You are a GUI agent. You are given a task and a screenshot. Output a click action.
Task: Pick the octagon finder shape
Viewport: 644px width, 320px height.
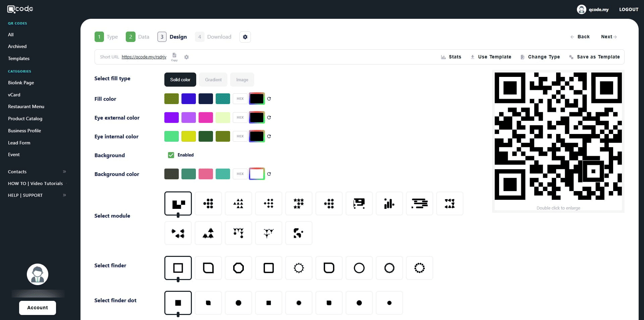(238, 268)
